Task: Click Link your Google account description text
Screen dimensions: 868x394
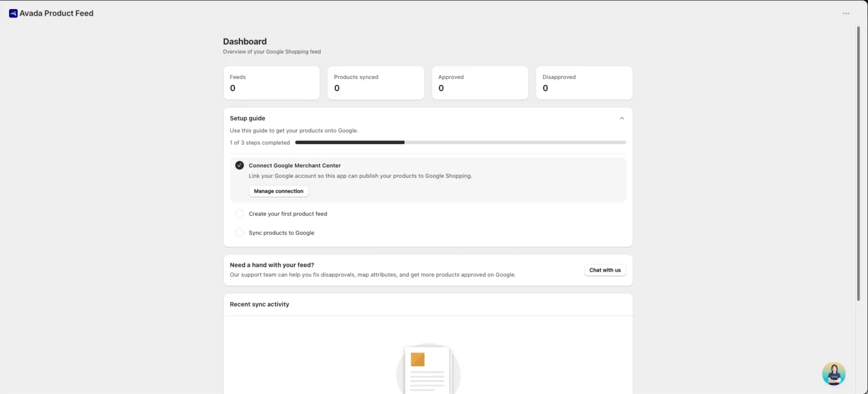Action: click(360, 176)
